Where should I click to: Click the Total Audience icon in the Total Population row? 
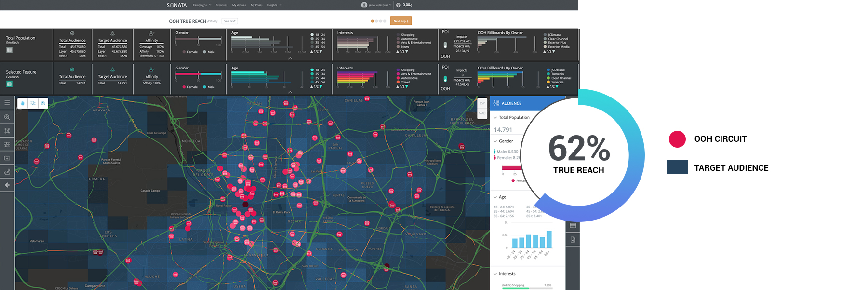click(x=72, y=33)
